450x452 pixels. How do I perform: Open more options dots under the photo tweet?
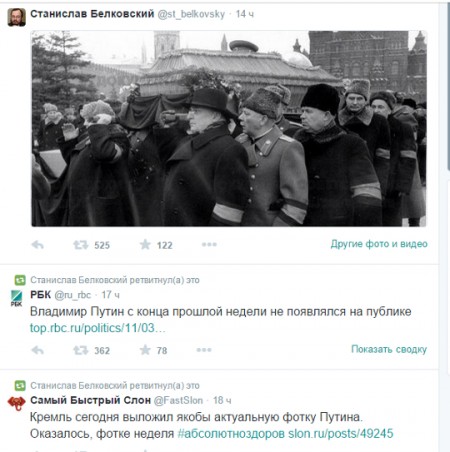[209, 245]
